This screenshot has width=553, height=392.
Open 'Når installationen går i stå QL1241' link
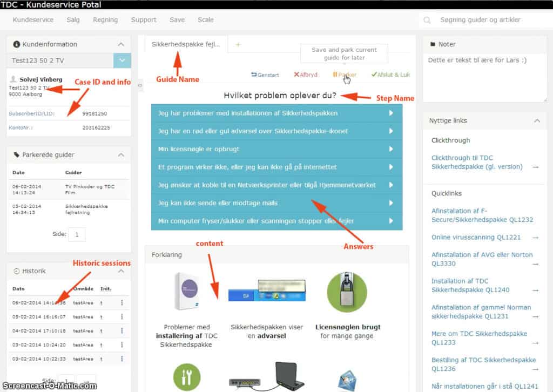click(484, 387)
